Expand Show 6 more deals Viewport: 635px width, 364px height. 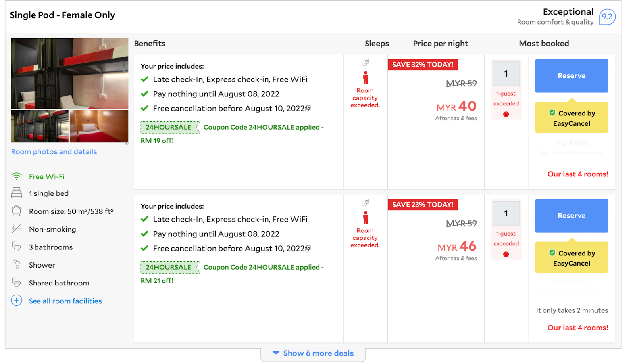coord(313,353)
